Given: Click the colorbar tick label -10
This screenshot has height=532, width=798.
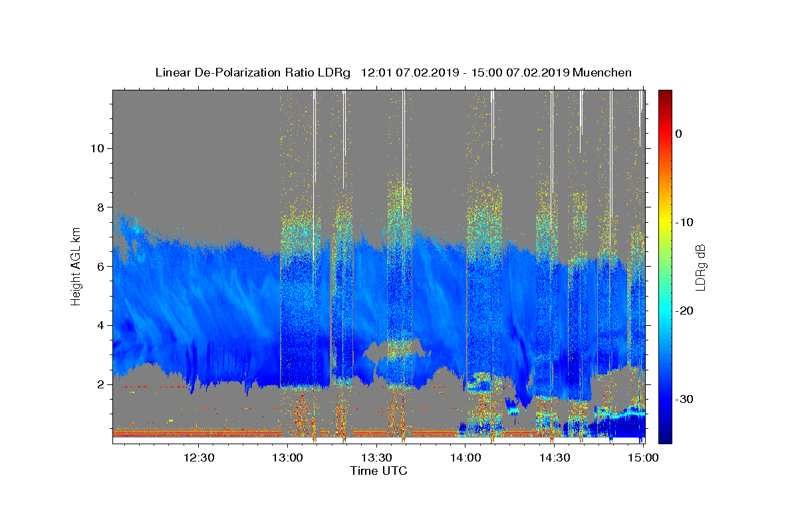Looking at the screenshot, I should (684, 222).
